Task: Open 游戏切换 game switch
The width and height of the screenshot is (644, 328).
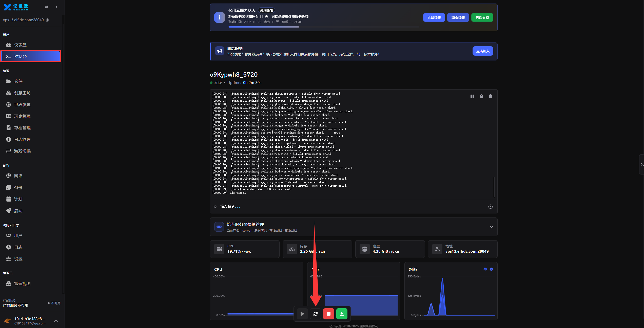Action: click(31, 151)
